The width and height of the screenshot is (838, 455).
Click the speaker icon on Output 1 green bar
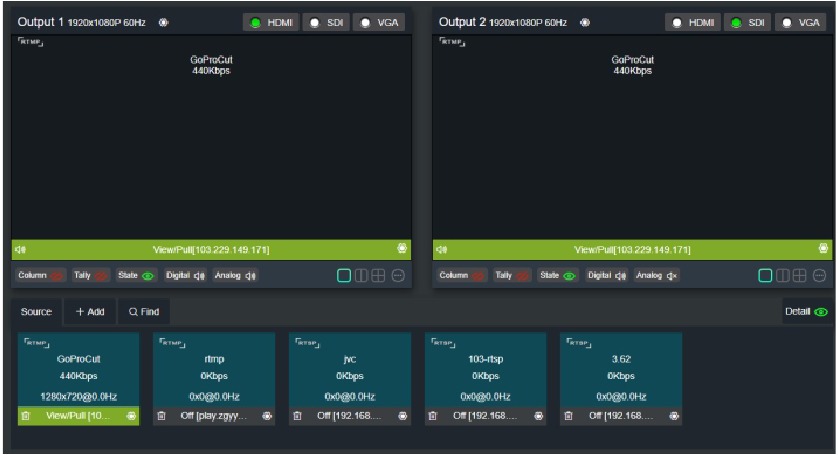coord(21,249)
